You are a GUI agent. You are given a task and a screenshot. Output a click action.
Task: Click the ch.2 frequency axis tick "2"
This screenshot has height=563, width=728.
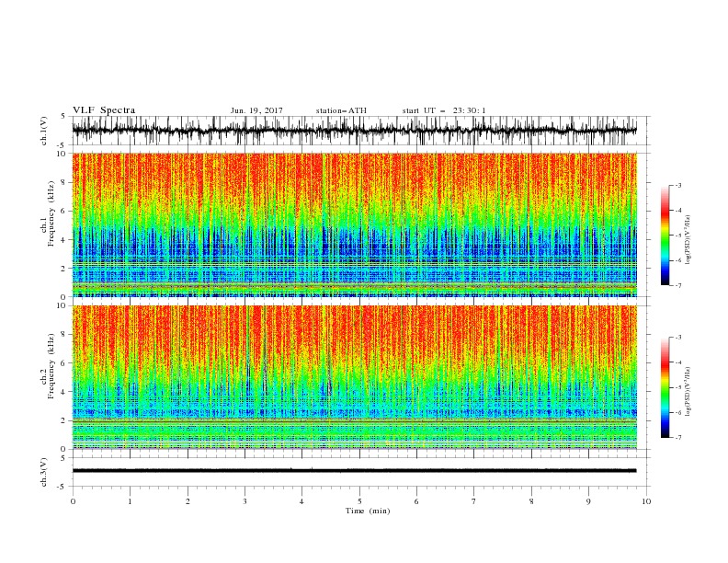click(65, 420)
